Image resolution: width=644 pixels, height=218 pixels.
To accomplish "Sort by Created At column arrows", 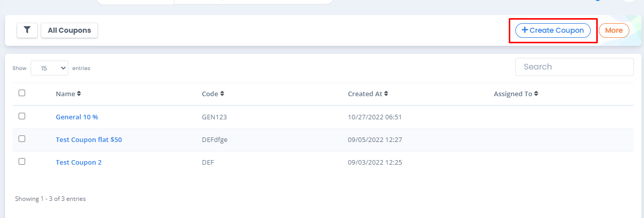I will pos(386,94).
